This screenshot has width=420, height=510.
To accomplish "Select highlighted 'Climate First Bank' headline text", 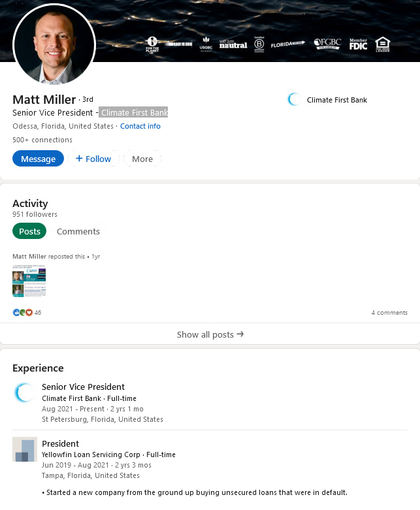I will pyautogui.click(x=133, y=112).
